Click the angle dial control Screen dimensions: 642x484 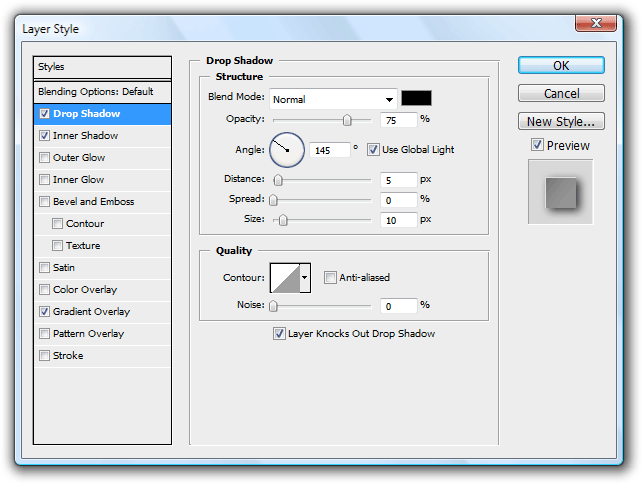(286, 150)
